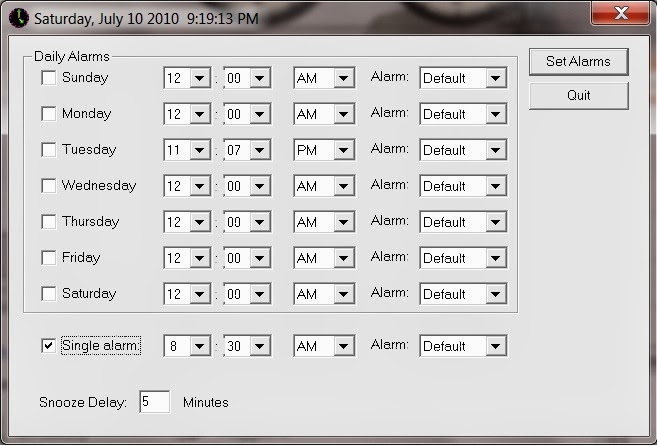The height and width of the screenshot is (446, 657).
Task: Click the title bar date and time text
Action: click(x=146, y=19)
